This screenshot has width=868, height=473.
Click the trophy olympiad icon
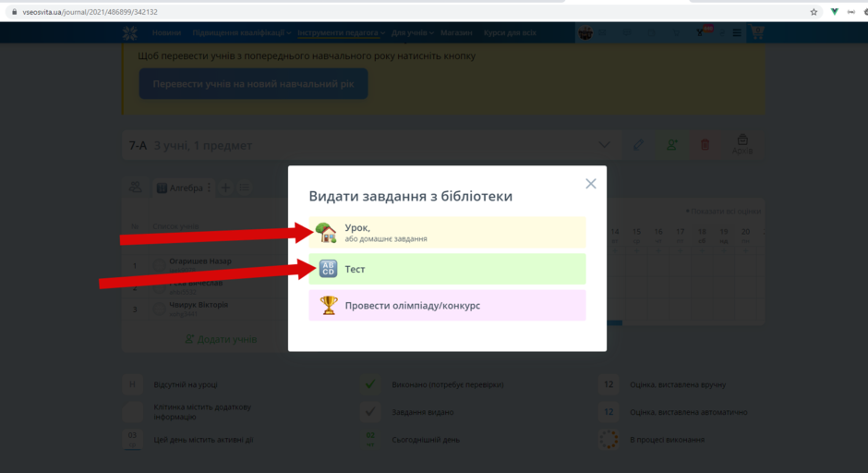click(328, 305)
